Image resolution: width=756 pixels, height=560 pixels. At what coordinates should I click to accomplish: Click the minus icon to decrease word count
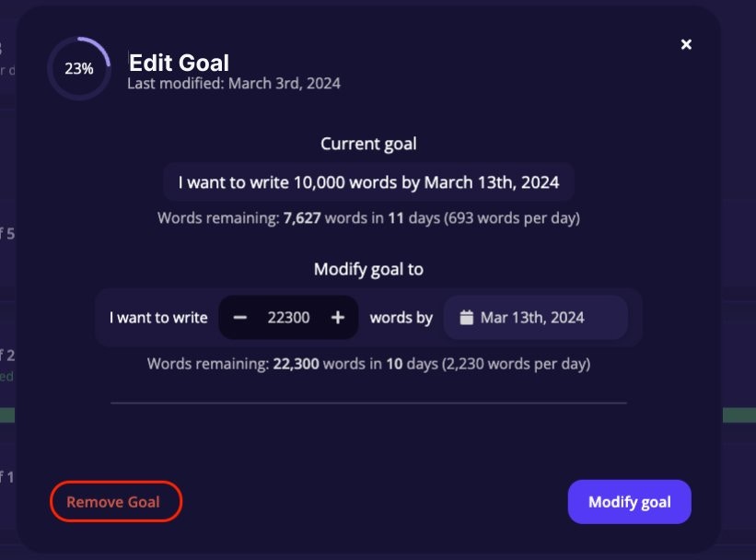tap(241, 317)
